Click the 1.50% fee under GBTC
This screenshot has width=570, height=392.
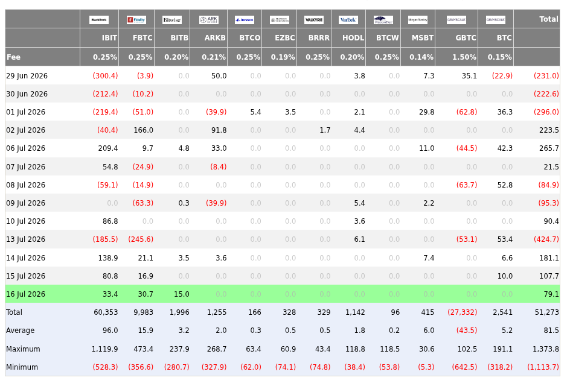coord(464,57)
